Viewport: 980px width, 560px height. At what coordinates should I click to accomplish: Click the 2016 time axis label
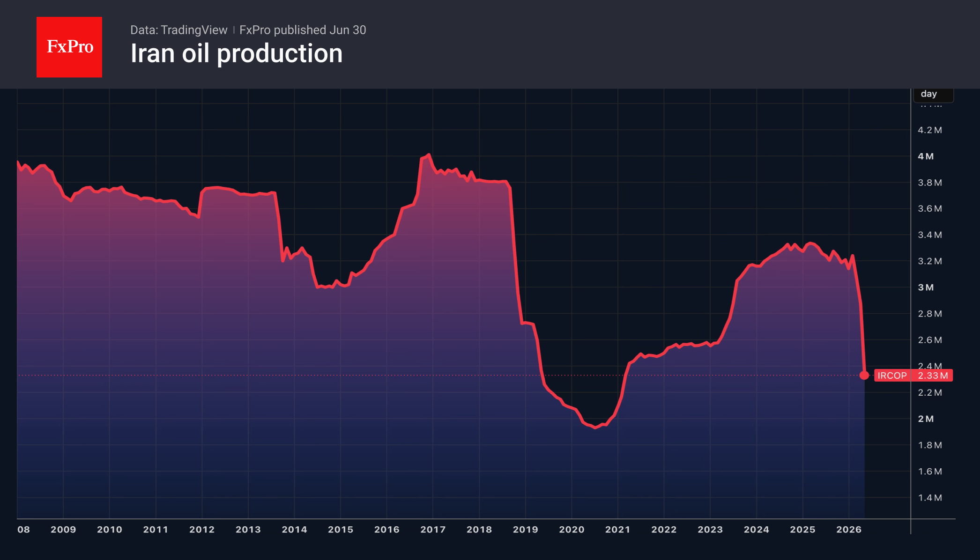[x=387, y=530]
